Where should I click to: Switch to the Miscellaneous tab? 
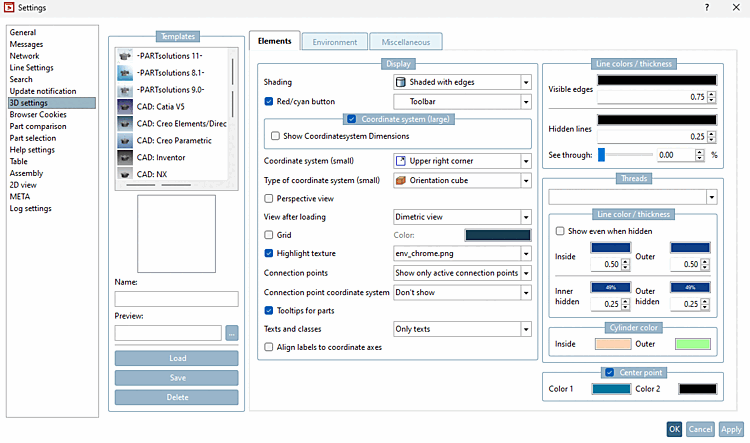point(406,42)
